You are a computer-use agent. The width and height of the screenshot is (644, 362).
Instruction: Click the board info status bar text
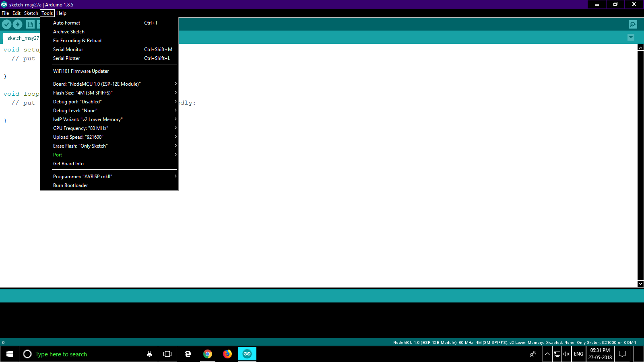[514, 343]
